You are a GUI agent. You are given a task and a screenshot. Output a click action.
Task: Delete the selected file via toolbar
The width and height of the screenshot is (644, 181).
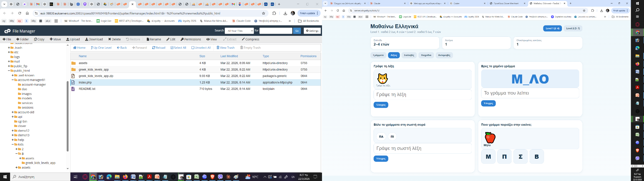(114, 39)
